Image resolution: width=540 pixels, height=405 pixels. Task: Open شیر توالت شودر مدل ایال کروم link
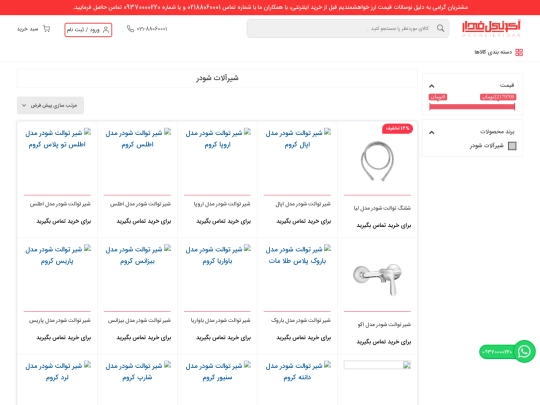pos(298,138)
